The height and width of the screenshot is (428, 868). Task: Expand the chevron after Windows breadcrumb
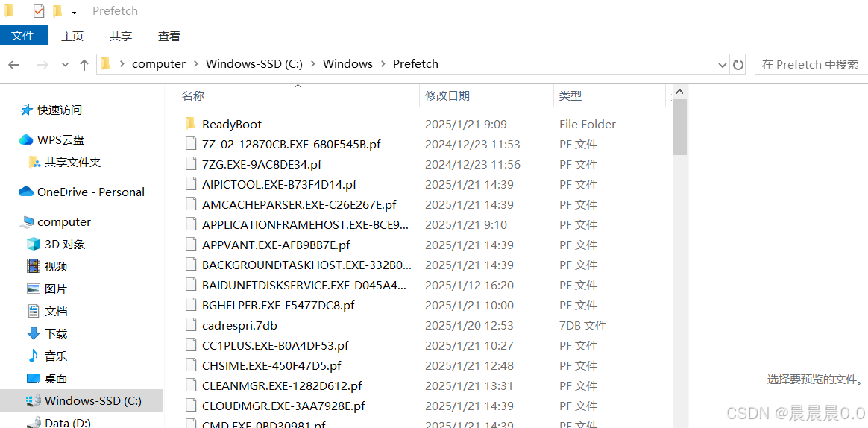coord(383,64)
